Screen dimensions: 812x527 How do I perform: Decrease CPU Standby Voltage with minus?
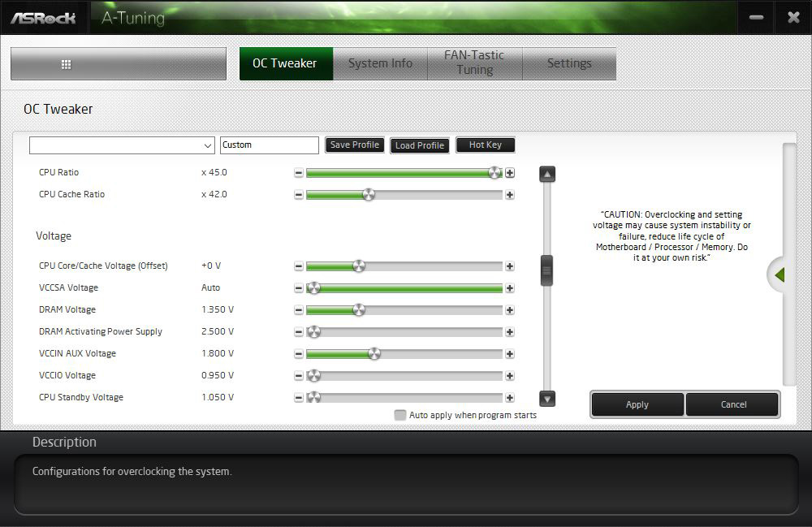298,398
